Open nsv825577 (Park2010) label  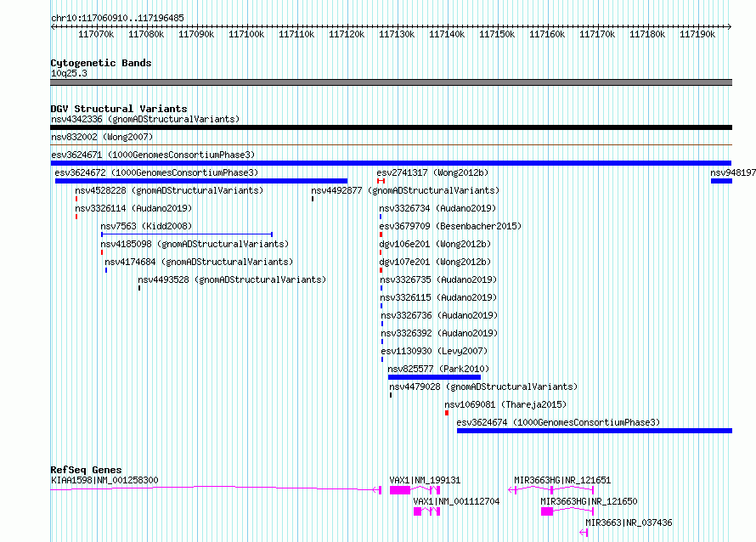coord(438,369)
